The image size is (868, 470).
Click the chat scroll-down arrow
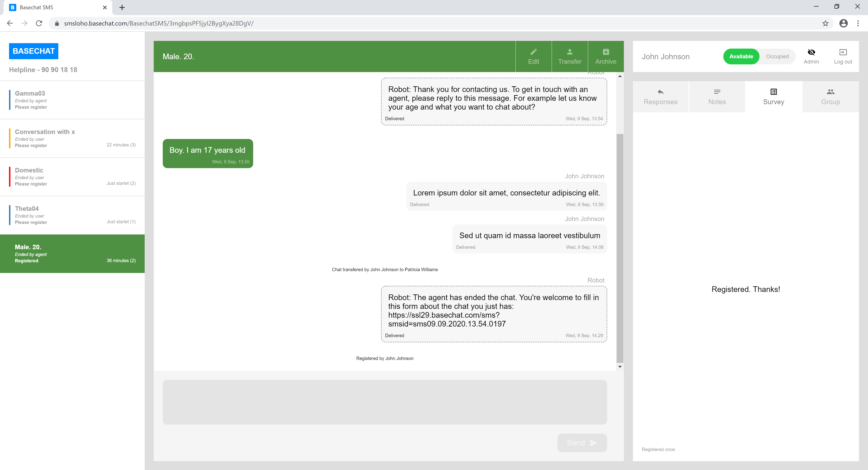[620, 367]
